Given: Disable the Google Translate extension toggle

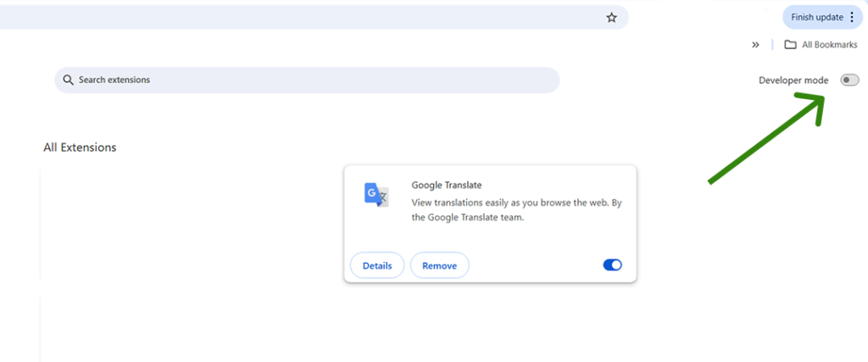Looking at the screenshot, I should [x=612, y=265].
